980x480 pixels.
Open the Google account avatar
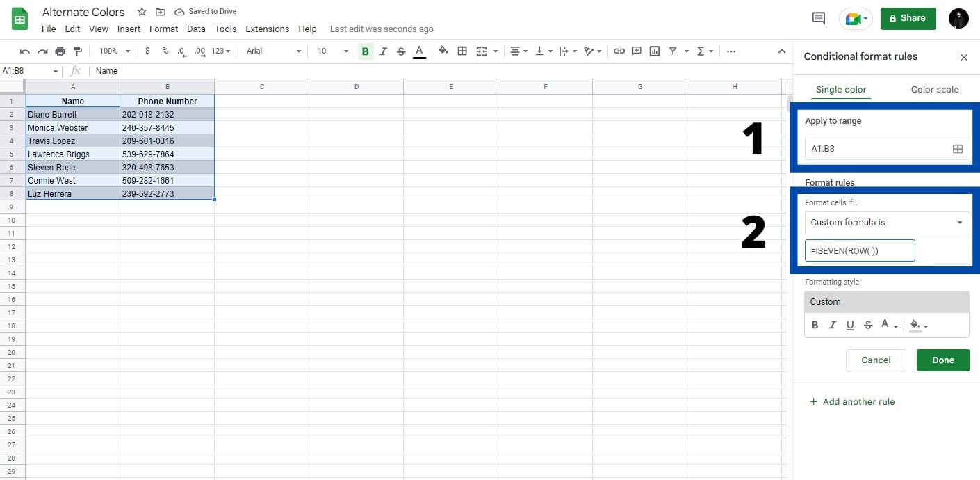(x=958, y=19)
